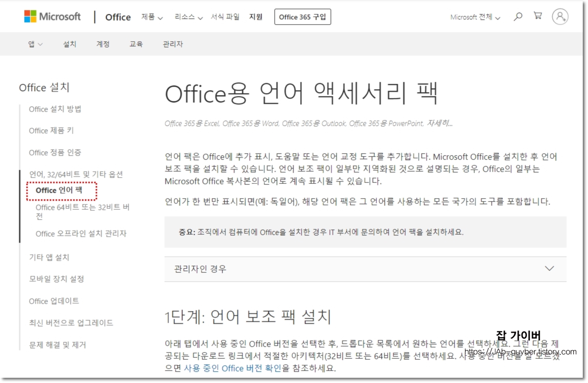Expand the Microsoft 전체 dropdown
588x383 pixels.
click(x=475, y=17)
